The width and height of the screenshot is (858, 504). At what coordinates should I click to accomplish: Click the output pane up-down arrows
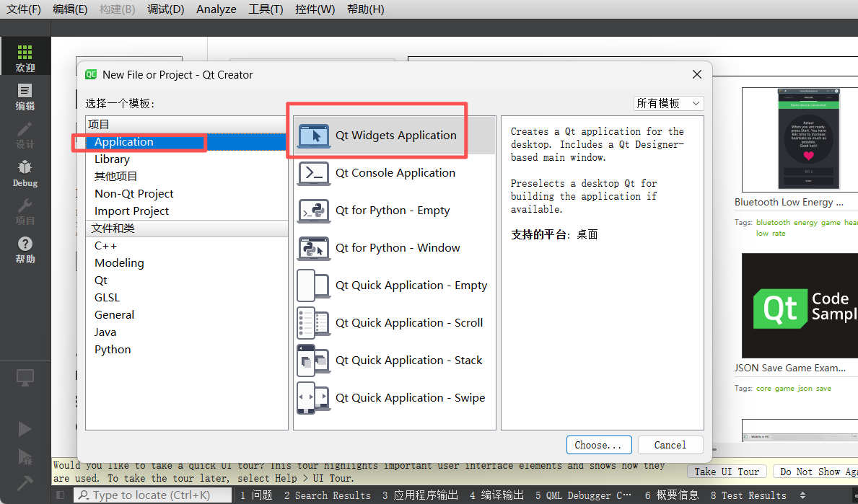point(802,495)
